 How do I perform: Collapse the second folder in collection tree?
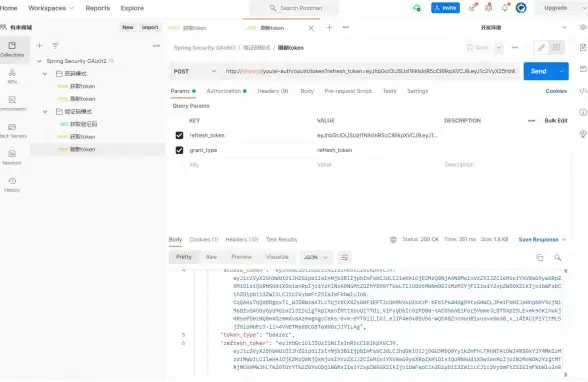click(x=45, y=112)
